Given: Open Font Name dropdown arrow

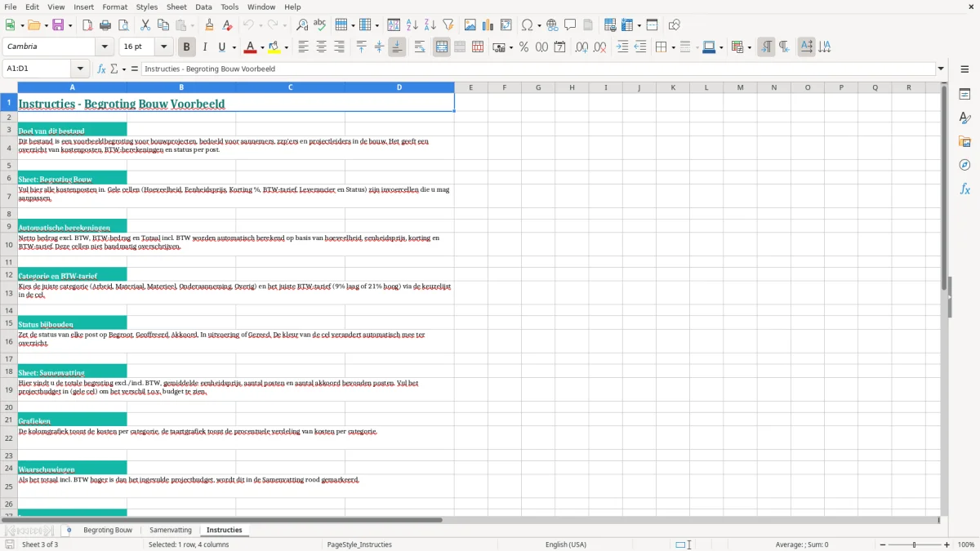Looking at the screenshot, I should (x=106, y=47).
